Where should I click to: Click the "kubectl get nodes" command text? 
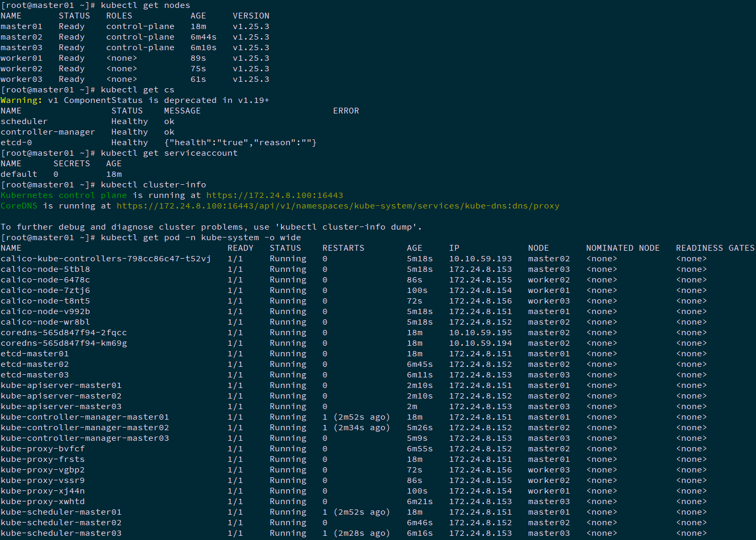(145, 5)
